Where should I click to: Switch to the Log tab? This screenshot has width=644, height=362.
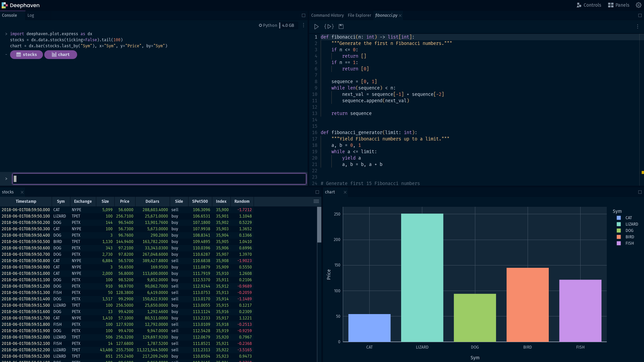pyautogui.click(x=31, y=15)
